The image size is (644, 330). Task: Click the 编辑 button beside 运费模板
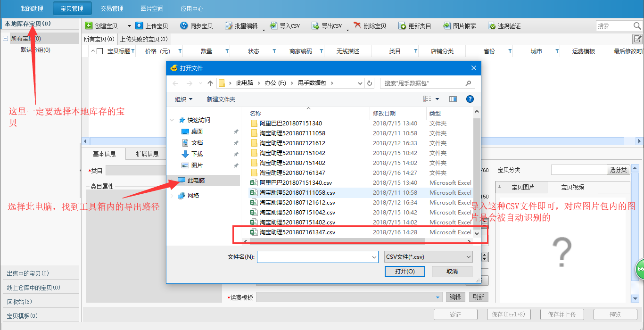pyautogui.click(x=455, y=297)
